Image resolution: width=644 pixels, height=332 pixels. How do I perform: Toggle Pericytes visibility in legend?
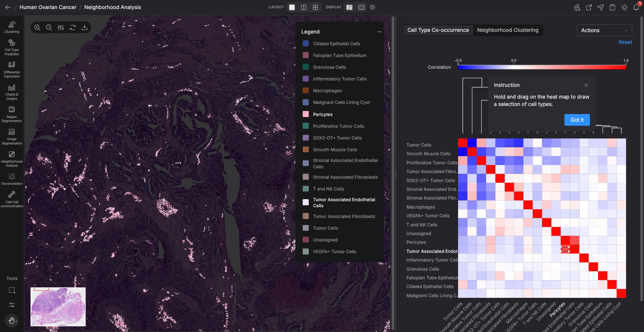(x=323, y=114)
